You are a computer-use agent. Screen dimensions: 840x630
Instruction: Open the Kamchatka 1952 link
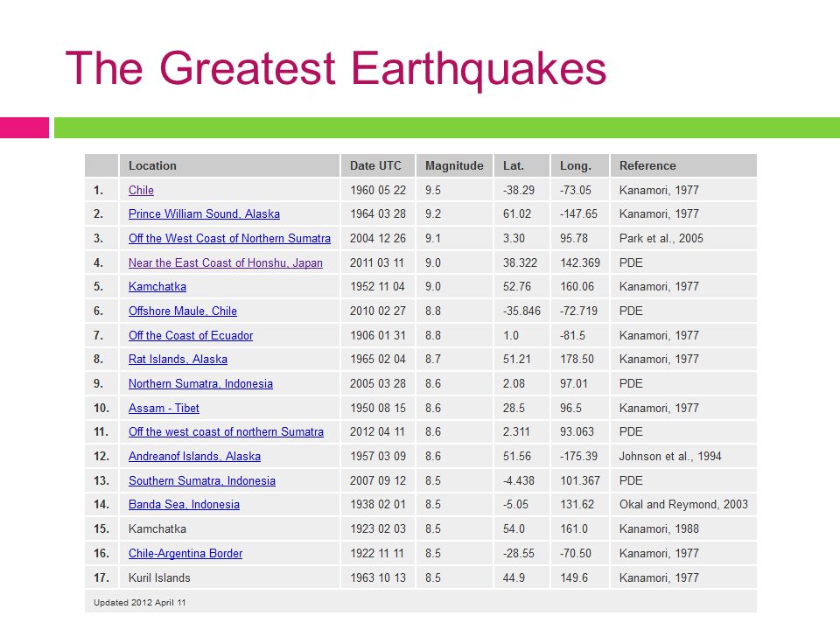pos(157,287)
